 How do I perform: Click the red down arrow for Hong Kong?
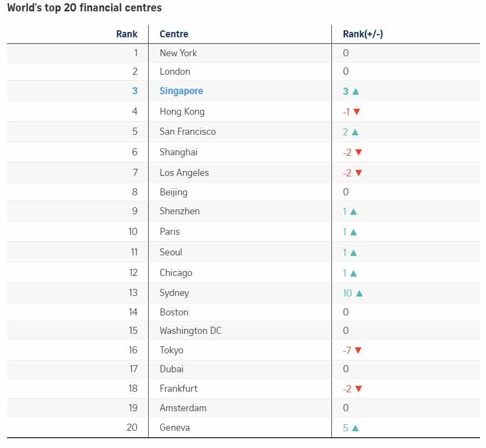[357, 111]
